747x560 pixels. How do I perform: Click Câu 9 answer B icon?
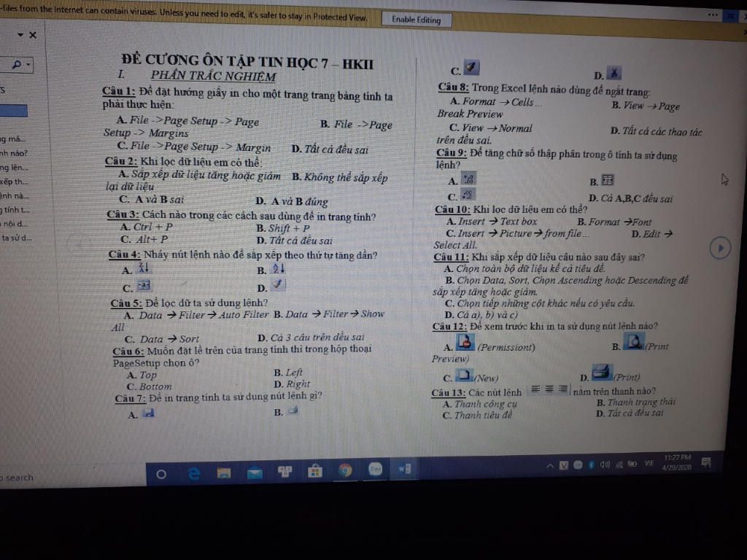pos(608,180)
